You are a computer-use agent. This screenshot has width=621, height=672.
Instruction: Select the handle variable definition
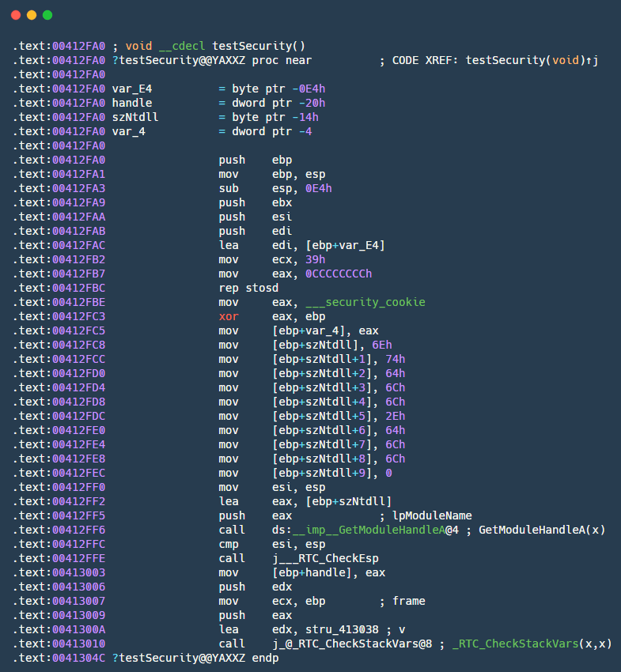pyautogui.click(x=218, y=103)
